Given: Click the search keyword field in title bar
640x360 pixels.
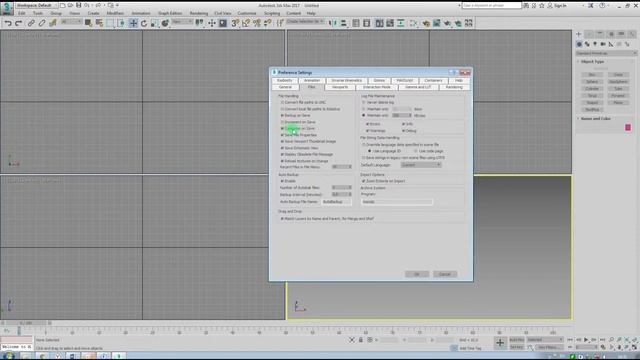Looking at the screenshot, I should point(491,6).
